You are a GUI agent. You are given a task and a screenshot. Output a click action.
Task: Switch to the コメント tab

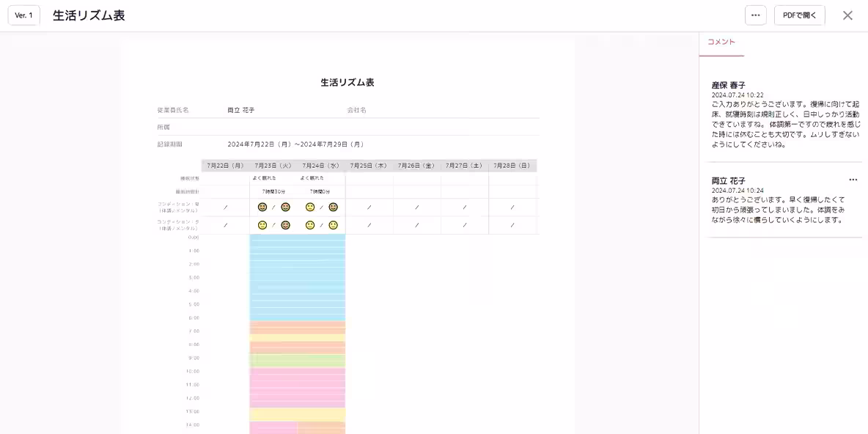coord(721,43)
